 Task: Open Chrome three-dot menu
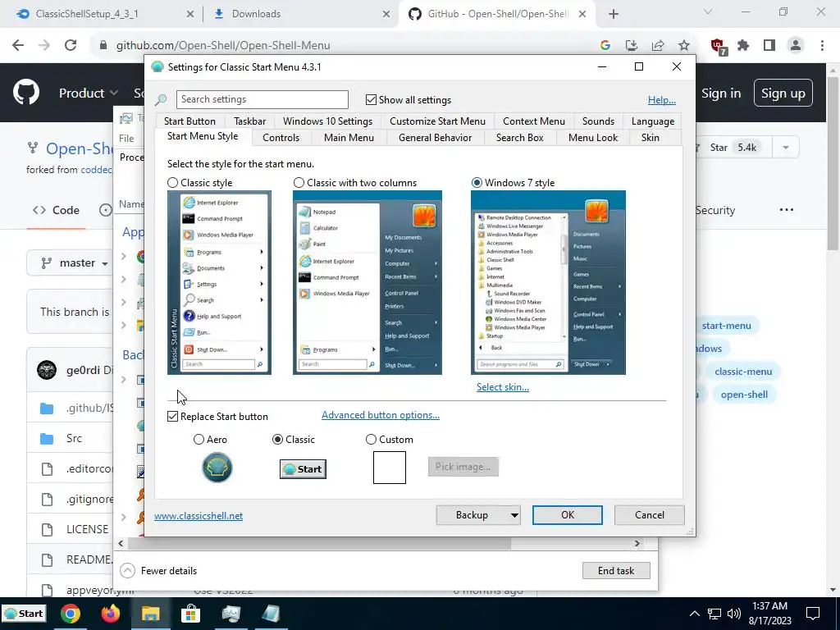822,46
